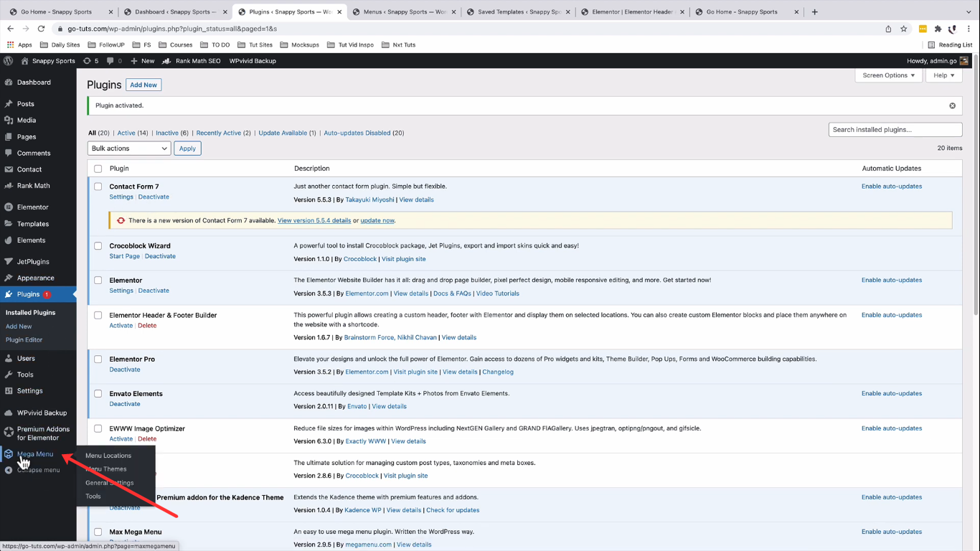Open Dashboard from the admin sidebar
This screenshot has height=551, width=980.
(x=34, y=83)
